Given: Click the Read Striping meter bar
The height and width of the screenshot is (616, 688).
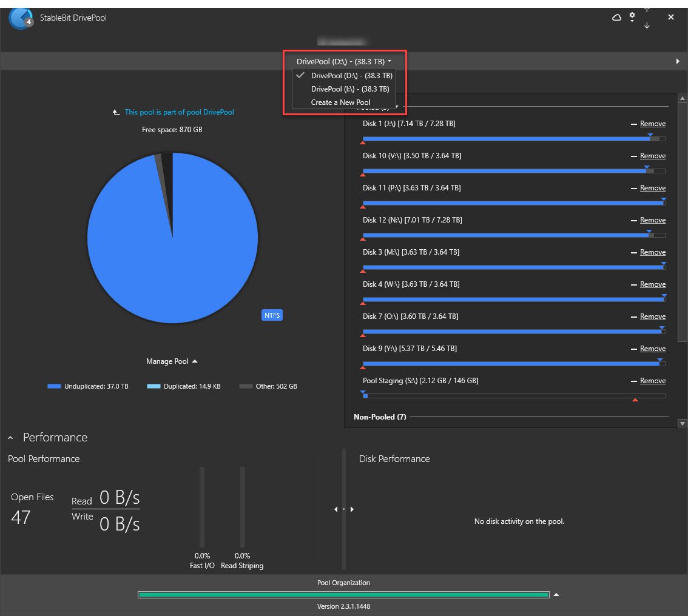Looking at the screenshot, I should pos(242,507).
